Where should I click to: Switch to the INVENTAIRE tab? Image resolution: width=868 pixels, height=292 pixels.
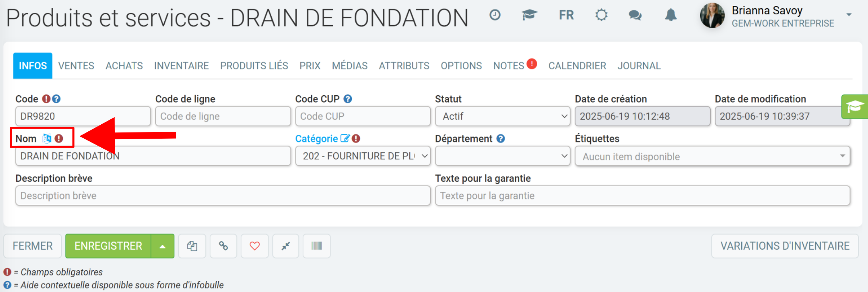pos(181,66)
